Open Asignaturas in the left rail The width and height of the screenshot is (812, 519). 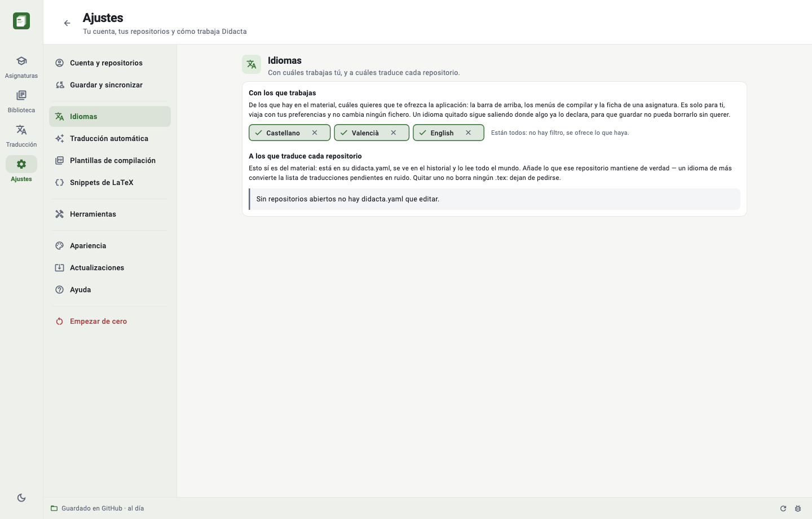tap(21, 67)
